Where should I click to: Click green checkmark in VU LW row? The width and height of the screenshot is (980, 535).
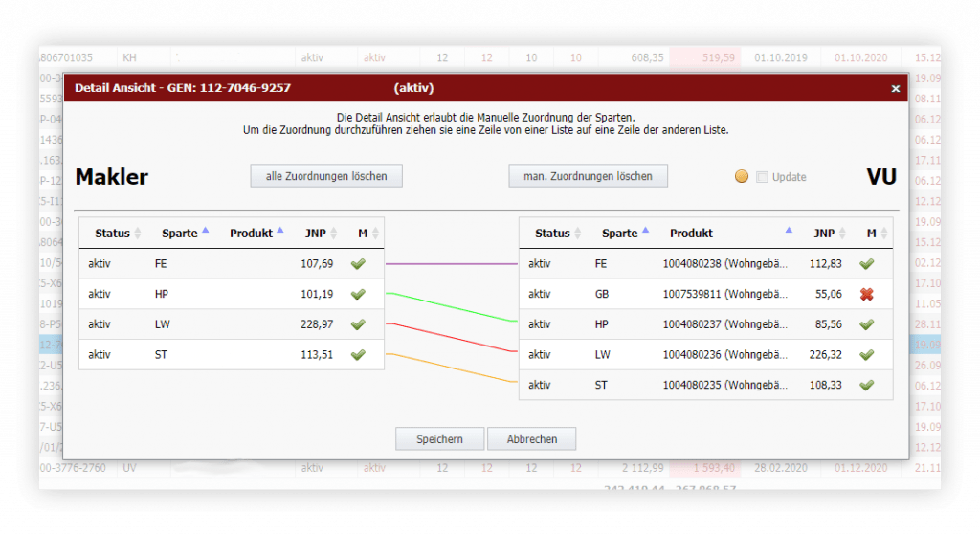click(x=867, y=355)
